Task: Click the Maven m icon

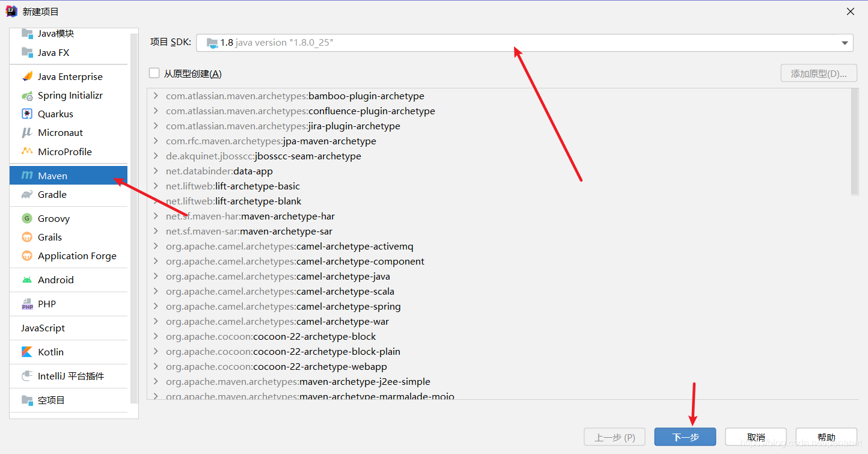Action: [27, 176]
